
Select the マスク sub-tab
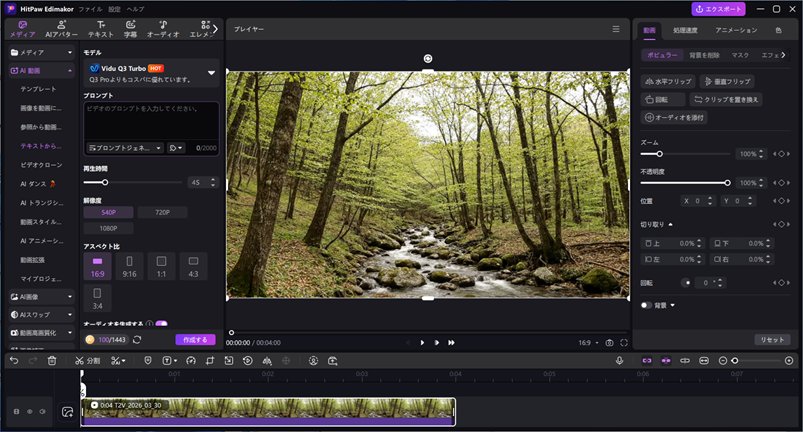[x=740, y=55]
